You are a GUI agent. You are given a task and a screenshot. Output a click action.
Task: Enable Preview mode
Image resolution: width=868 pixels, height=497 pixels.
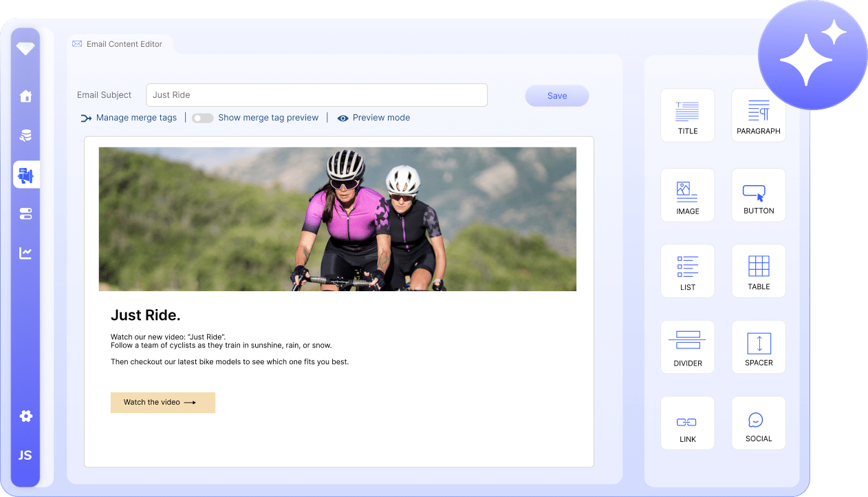pos(373,118)
